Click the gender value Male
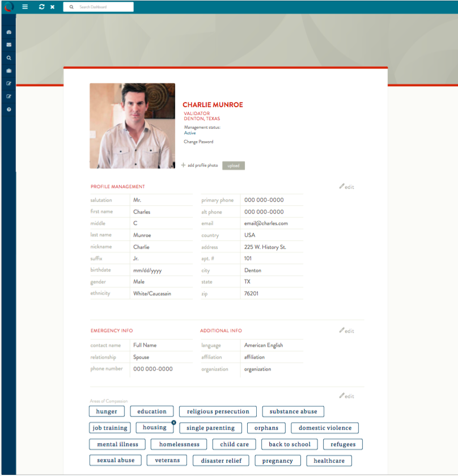 [139, 282]
